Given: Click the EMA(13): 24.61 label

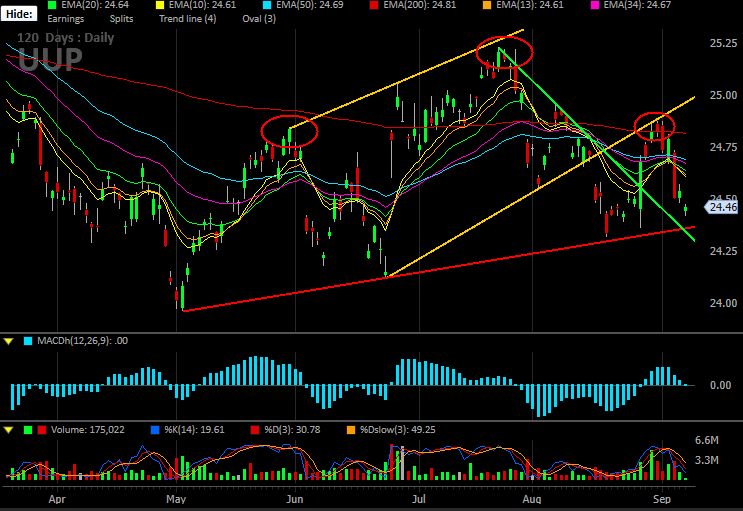Looking at the screenshot, I should [530, 5].
